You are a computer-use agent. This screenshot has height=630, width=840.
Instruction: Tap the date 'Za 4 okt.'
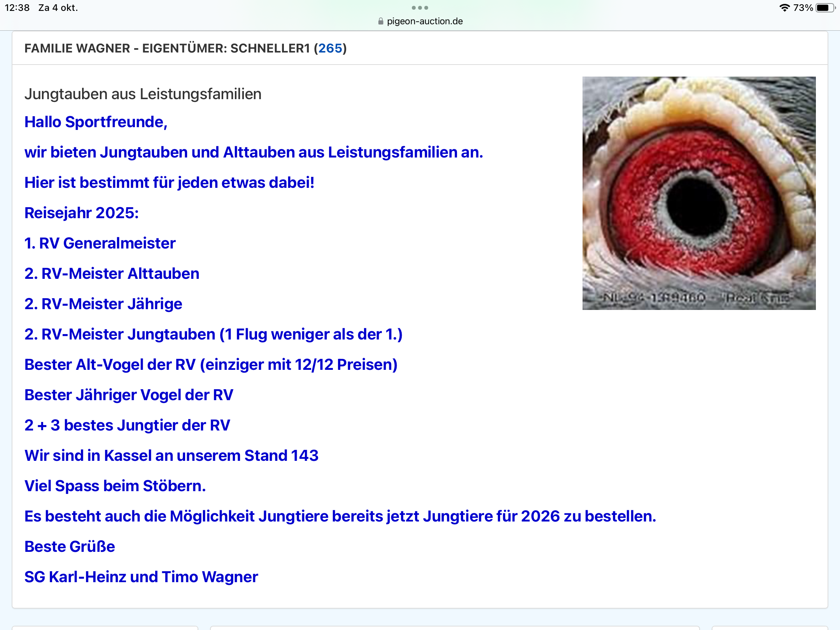click(58, 8)
